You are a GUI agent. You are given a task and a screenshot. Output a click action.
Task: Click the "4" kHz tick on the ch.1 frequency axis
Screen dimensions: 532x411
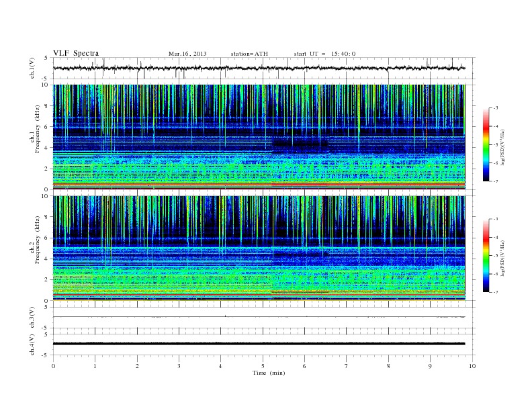point(46,148)
